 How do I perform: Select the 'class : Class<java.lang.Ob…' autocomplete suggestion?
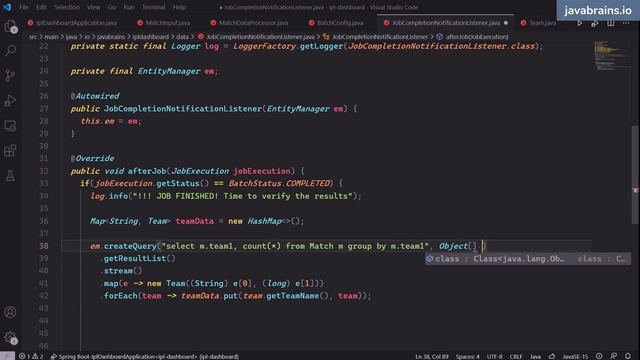(x=528, y=259)
